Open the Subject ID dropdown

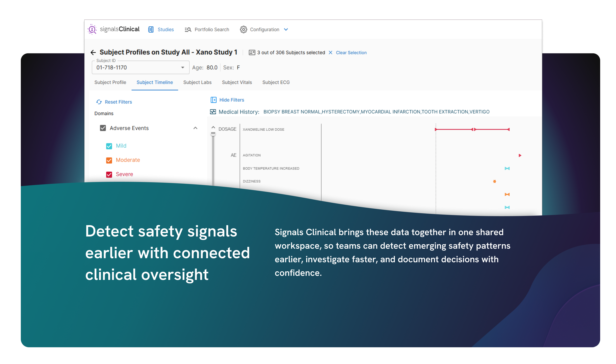(182, 67)
